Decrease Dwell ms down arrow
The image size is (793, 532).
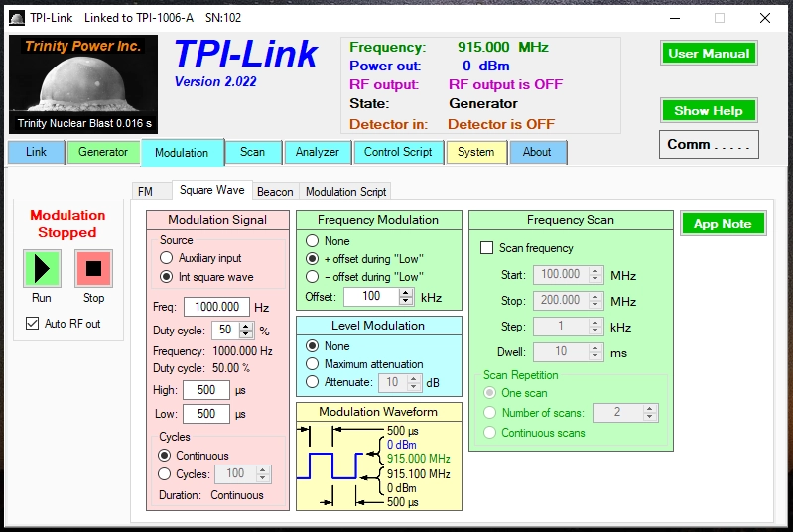pyautogui.click(x=595, y=356)
